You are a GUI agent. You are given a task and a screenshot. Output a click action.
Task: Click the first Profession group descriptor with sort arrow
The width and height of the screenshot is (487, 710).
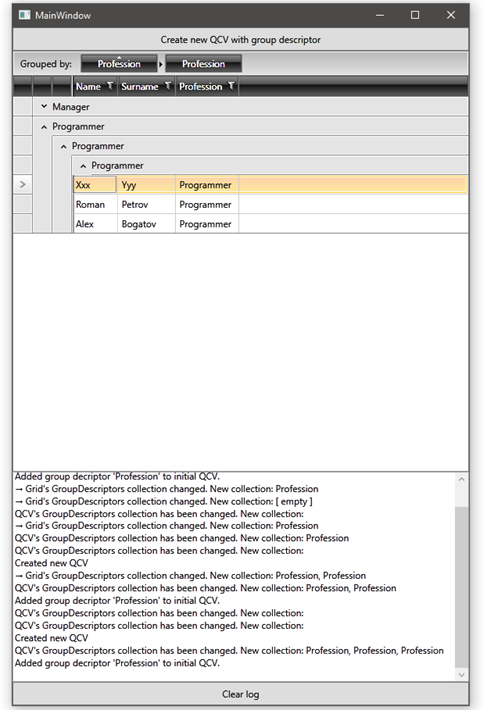(x=119, y=63)
